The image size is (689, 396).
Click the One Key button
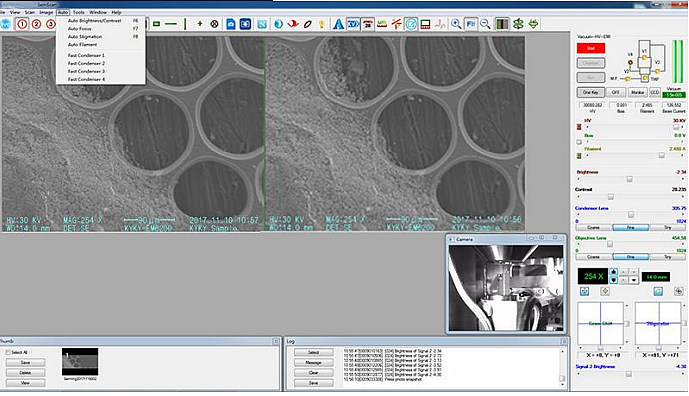(x=591, y=92)
